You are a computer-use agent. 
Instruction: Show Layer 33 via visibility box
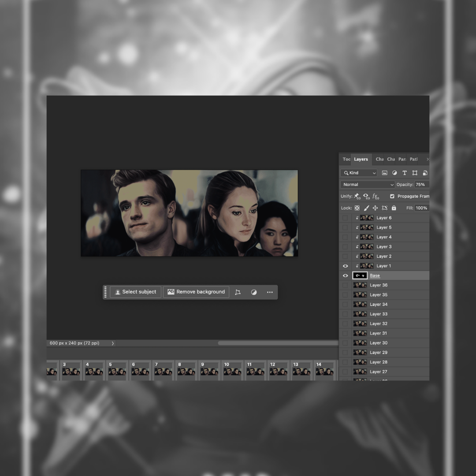pyautogui.click(x=345, y=314)
